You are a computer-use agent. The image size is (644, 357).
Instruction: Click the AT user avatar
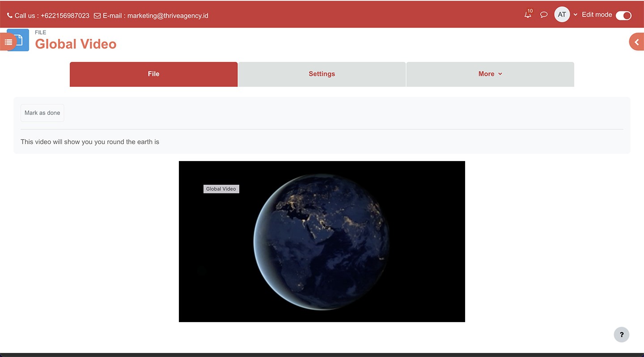coord(562,15)
